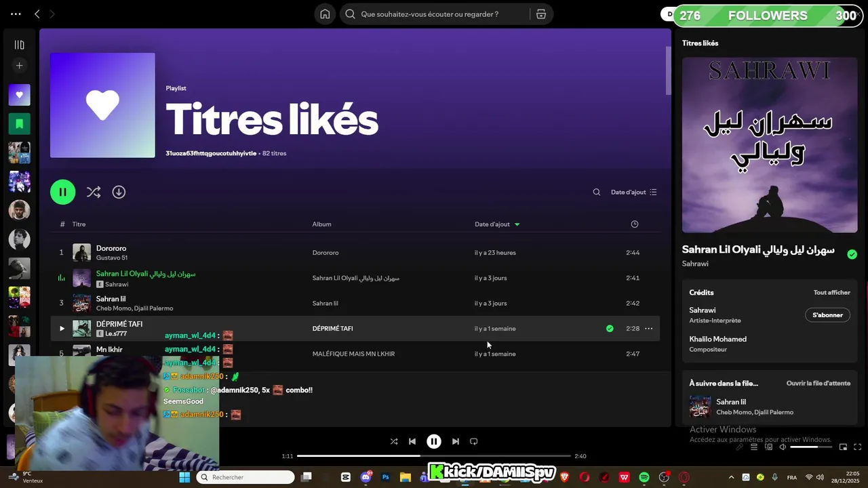Select the Dorororo track row
This screenshot has height=488, width=868.
pyautogui.click(x=355, y=253)
